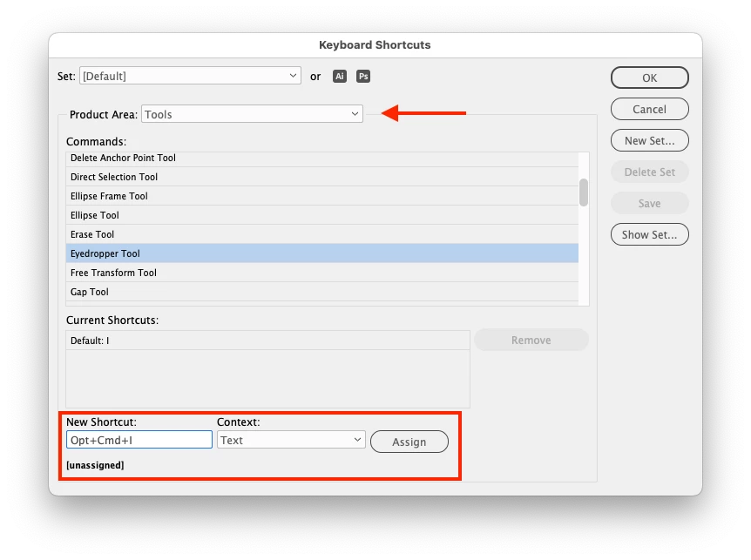The height and width of the screenshot is (560, 751).
Task: Click the Illustrator shortcut set icon
Action: pos(340,76)
